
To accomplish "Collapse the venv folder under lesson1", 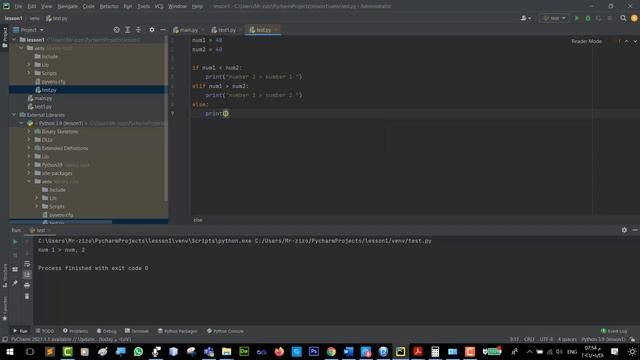I will click(x=21, y=48).
